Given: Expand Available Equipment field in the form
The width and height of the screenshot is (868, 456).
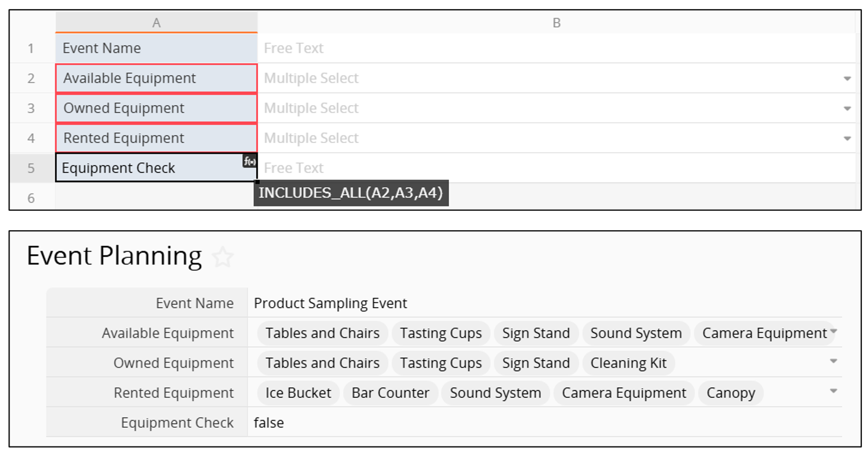Looking at the screenshot, I should [834, 332].
